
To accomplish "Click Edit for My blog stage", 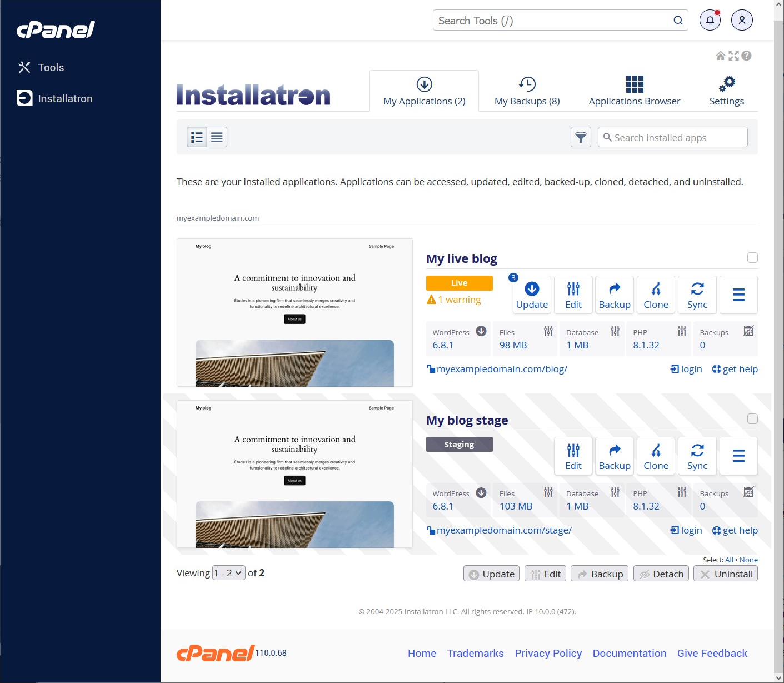I will [573, 456].
